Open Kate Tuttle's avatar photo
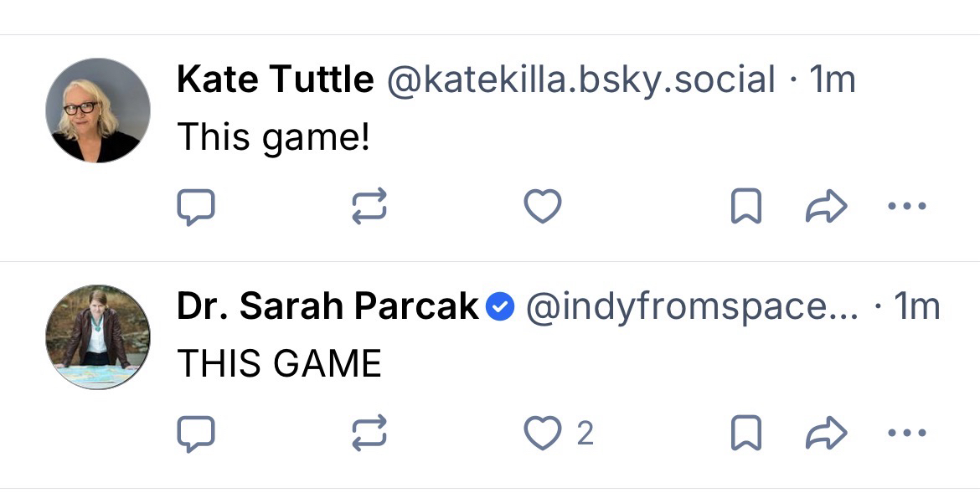This screenshot has height=493, width=980. 98,110
